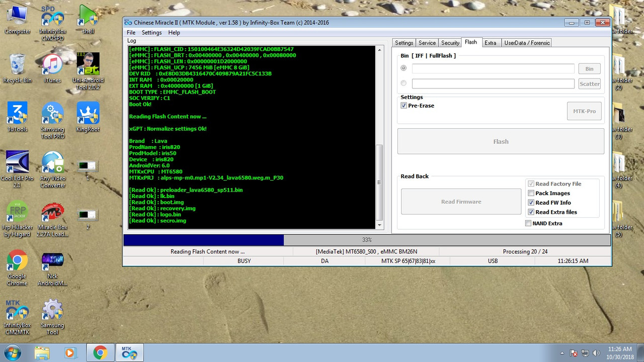This screenshot has width=644, height=362.
Task: Open Uni-Android Tool 2.0.2 shortcut
Action: point(88,71)
